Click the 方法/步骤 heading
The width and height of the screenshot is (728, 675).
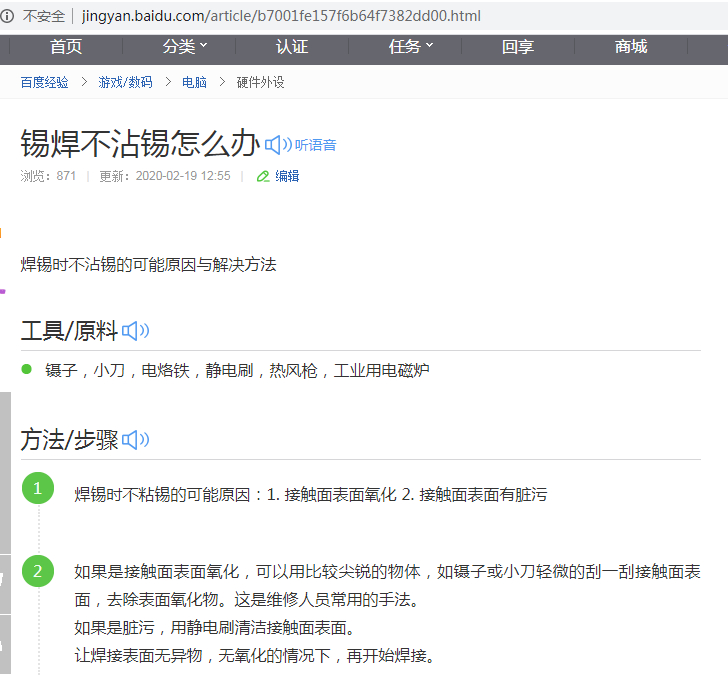coord(69,440)
